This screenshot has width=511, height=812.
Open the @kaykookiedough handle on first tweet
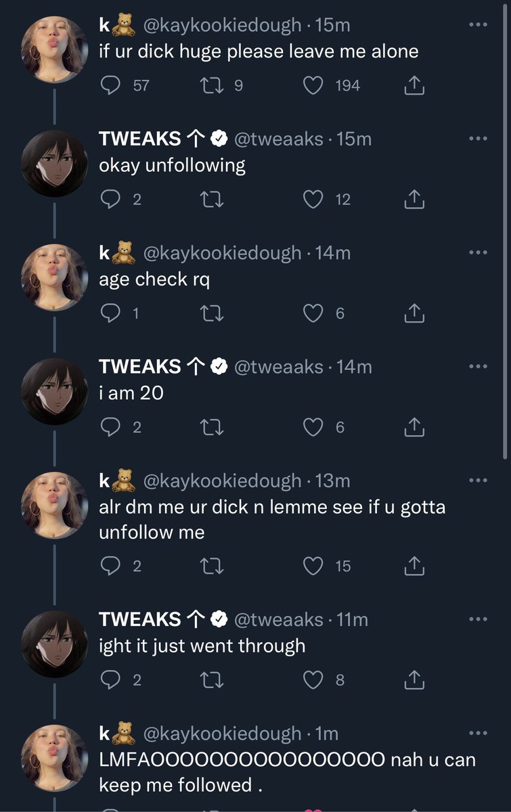click(221, 25)
